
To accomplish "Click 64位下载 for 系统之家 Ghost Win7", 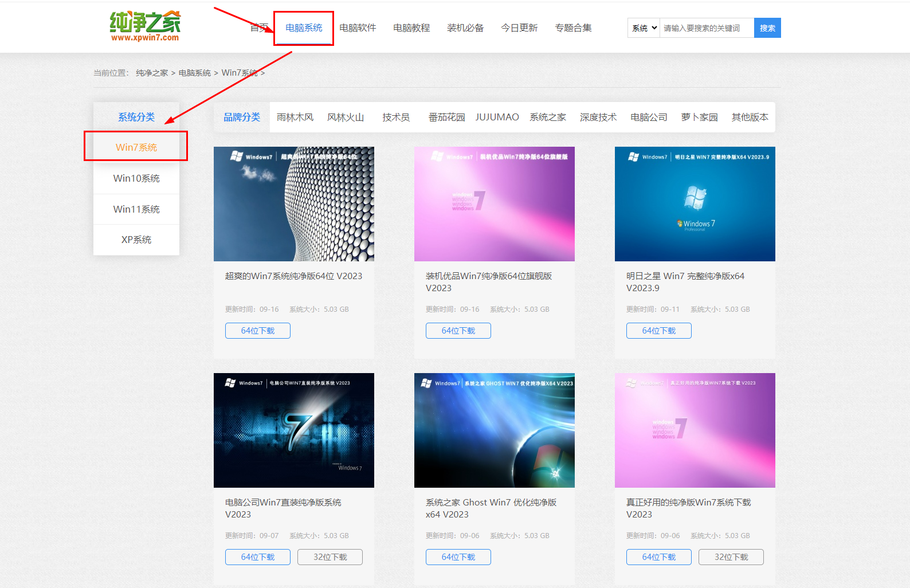I will click(x=458, y=557).
